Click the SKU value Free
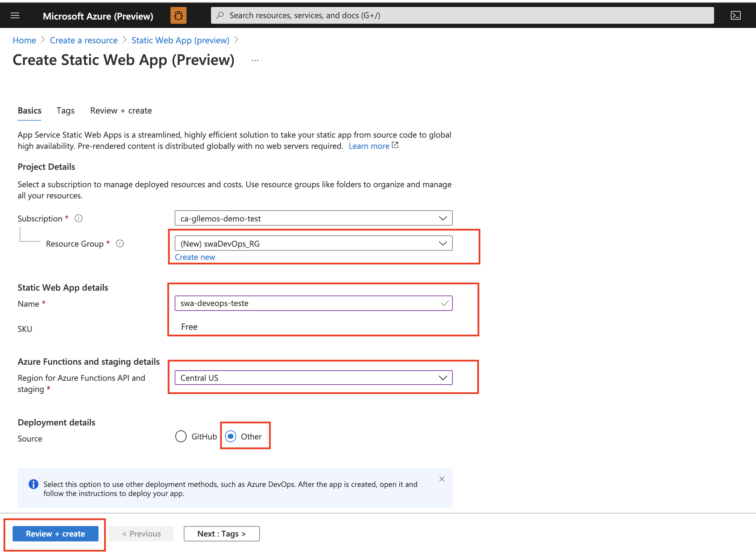The image size is (756, 554). tap(189, 327)
